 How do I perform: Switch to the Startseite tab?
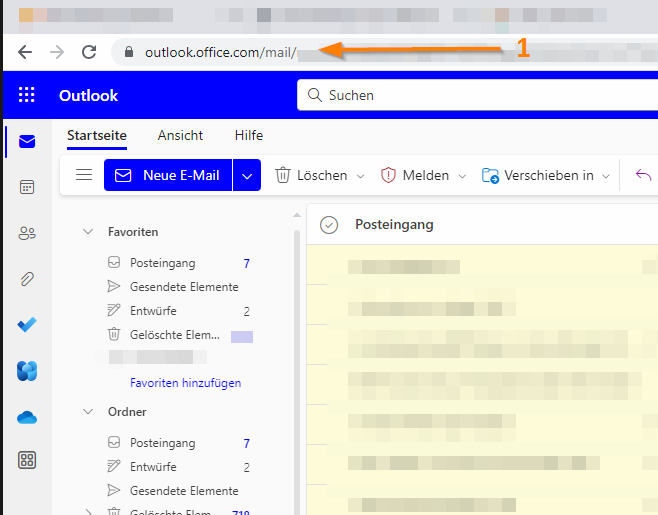pyautogui.click(x=97, y=136)
